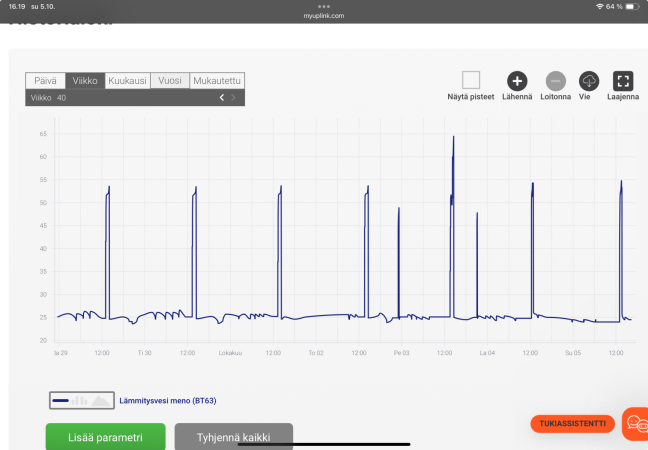Image resolution: width=648 pixels, height=450 pixels.
Task: Open the Mukautettu custom range tab
Action: [x=217, y=81]
